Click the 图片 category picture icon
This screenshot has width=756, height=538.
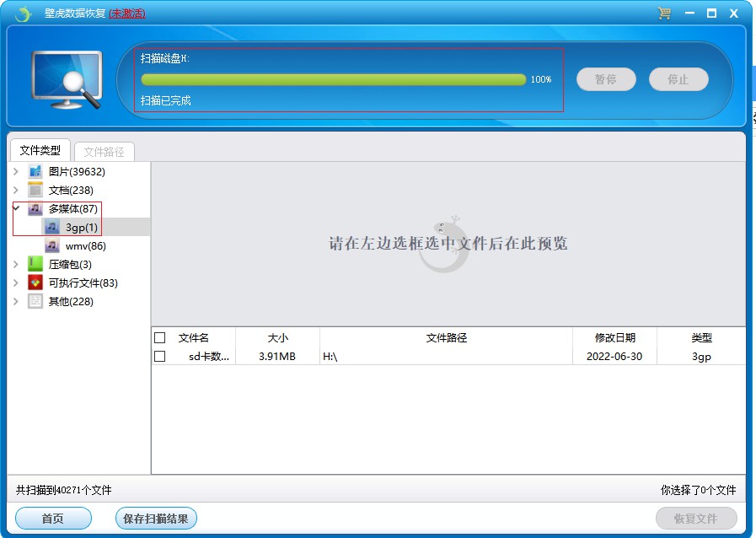point(35,171)
